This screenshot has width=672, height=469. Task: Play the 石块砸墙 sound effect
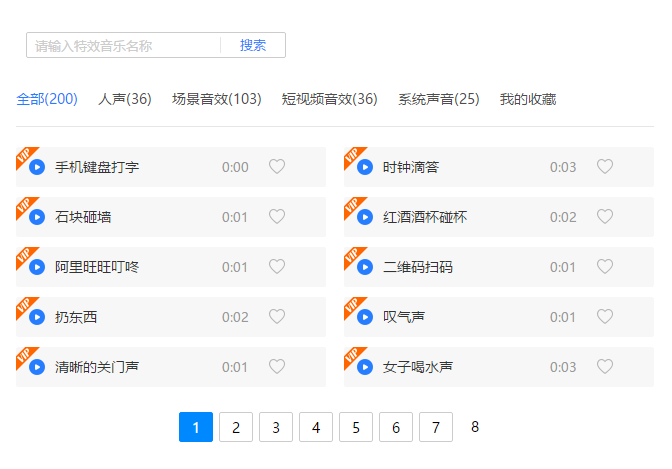click(x=37, y=217)
